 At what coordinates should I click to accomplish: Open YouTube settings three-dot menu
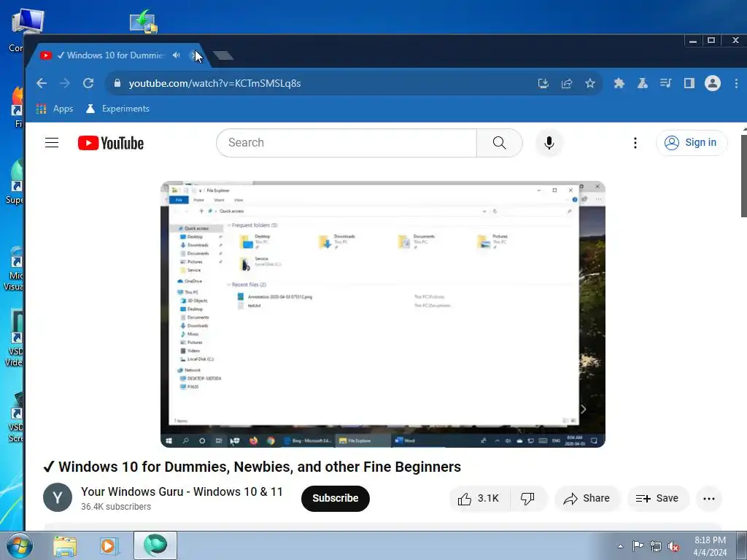[x=635, y=143]
